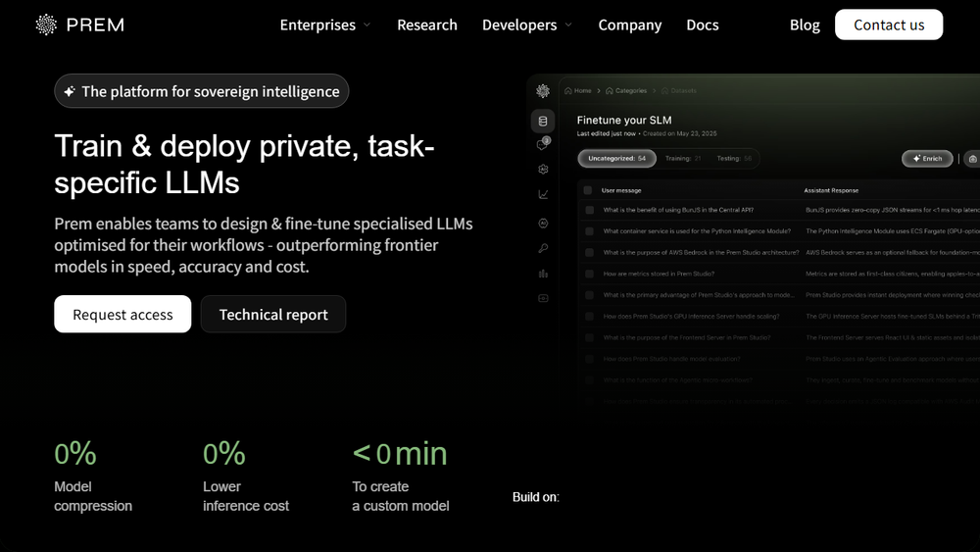This screenshot has width=980, height=552.
Task: Check the model evaluation question row checkbox
Action: click(x=589, y=359)
